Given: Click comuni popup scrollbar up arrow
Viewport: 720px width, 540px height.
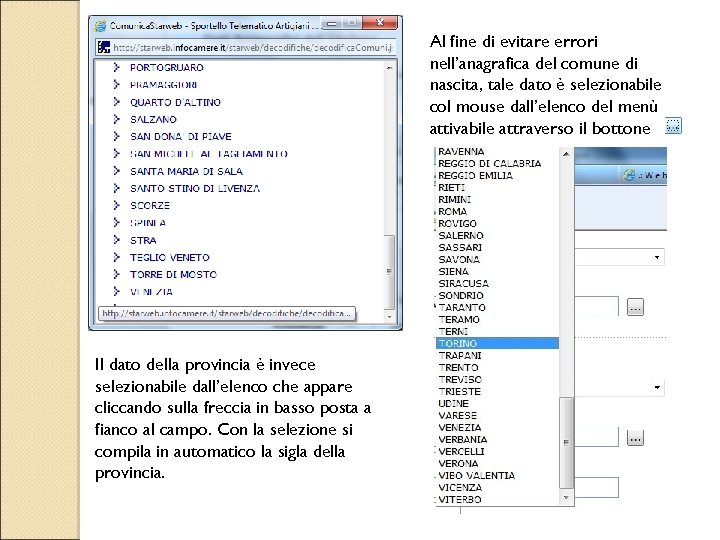Looking at the screenshot, I should click(x=389, y=68).
